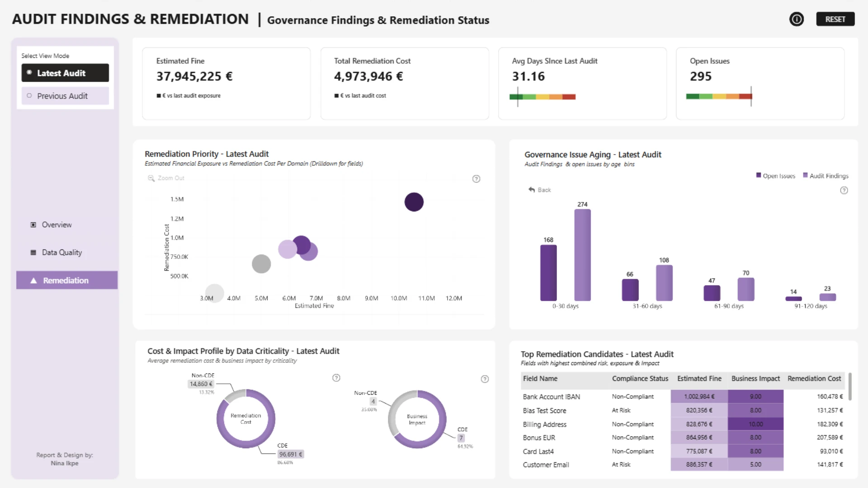Click the Zoom Out magnifier icon
The width and height of the screenshot is (868, 488).
pyautogui.click(x=151, y=178)
